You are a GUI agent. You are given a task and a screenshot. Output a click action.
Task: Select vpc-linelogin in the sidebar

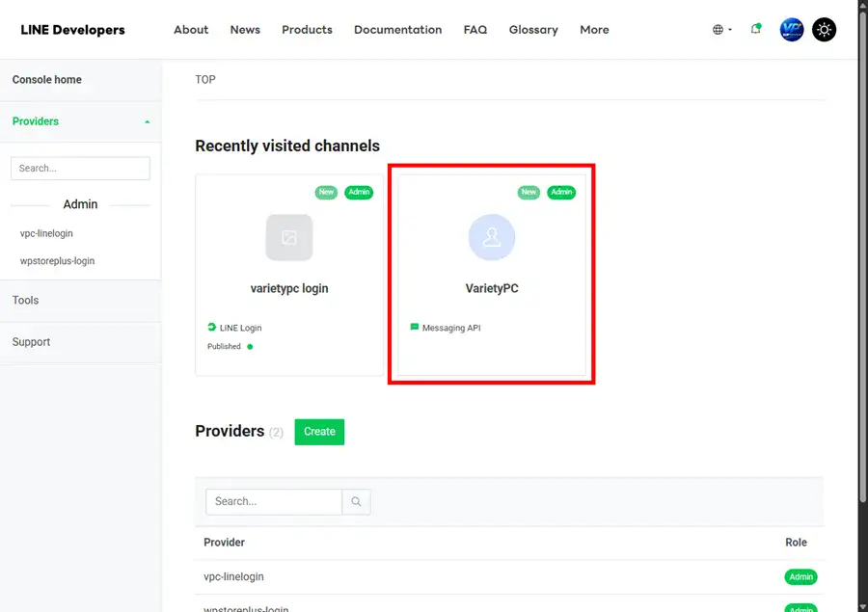[46, 233]
